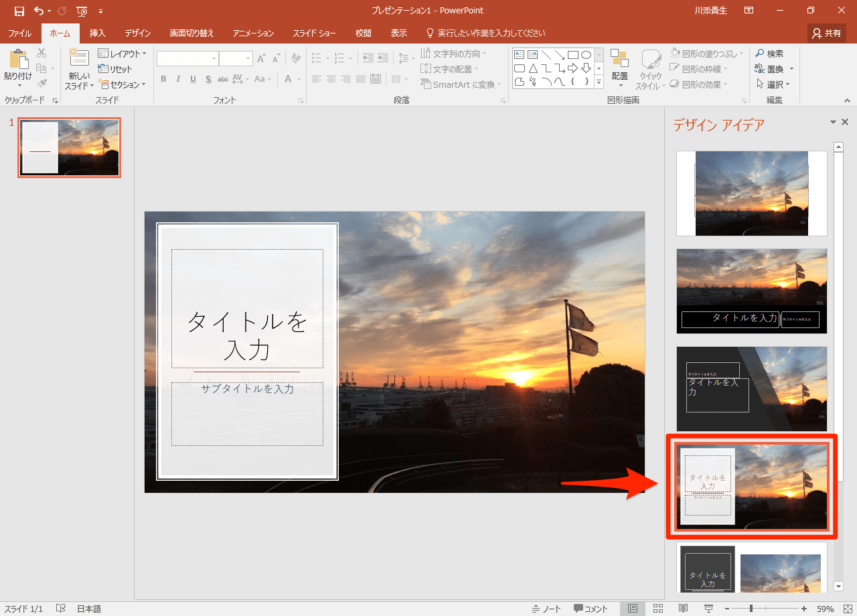Open the レイアウト Layout dropdown
This screenshot has height=616, width=857.
point(122,54)
